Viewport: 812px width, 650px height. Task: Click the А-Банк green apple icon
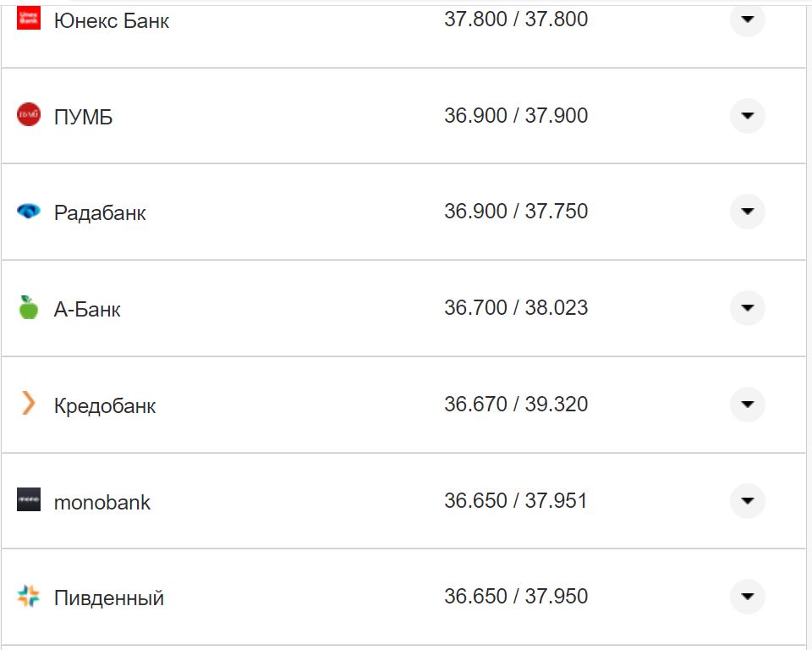pos(29,307)
